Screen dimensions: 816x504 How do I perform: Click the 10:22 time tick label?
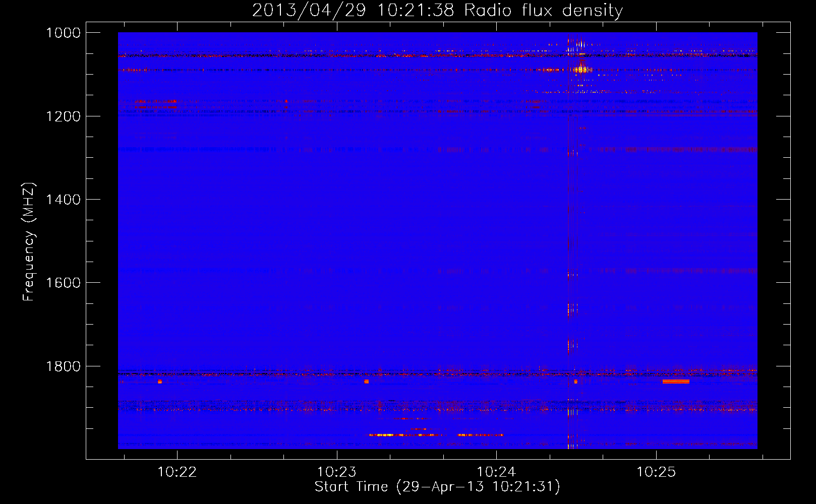[x=177, y=472]
